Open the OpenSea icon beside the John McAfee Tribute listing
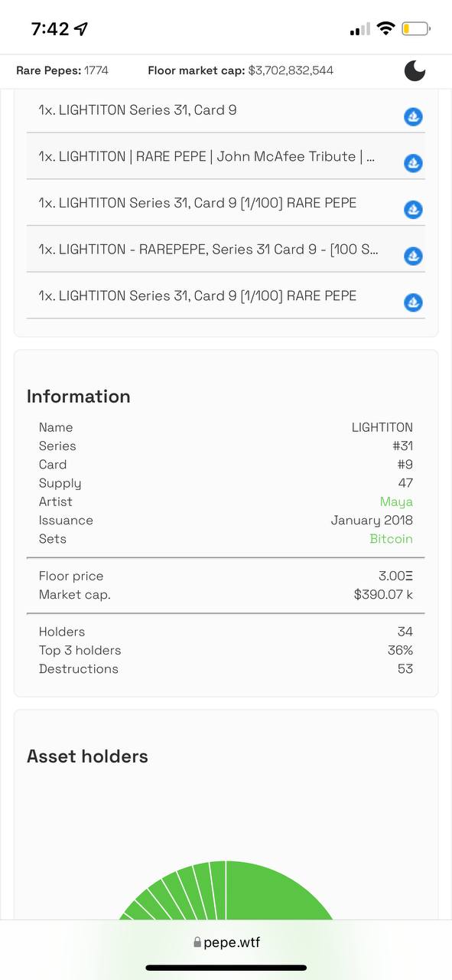Screen dimensions: 452x980 [x=413, y=163]
